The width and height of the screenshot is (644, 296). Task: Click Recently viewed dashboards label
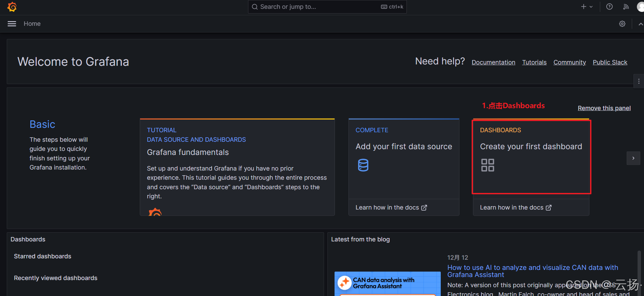56,278
